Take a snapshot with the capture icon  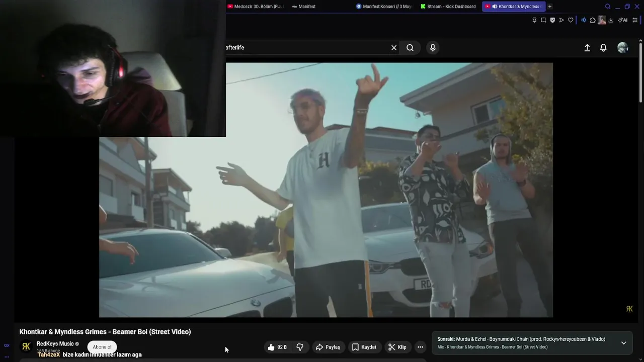click(543, 20)
